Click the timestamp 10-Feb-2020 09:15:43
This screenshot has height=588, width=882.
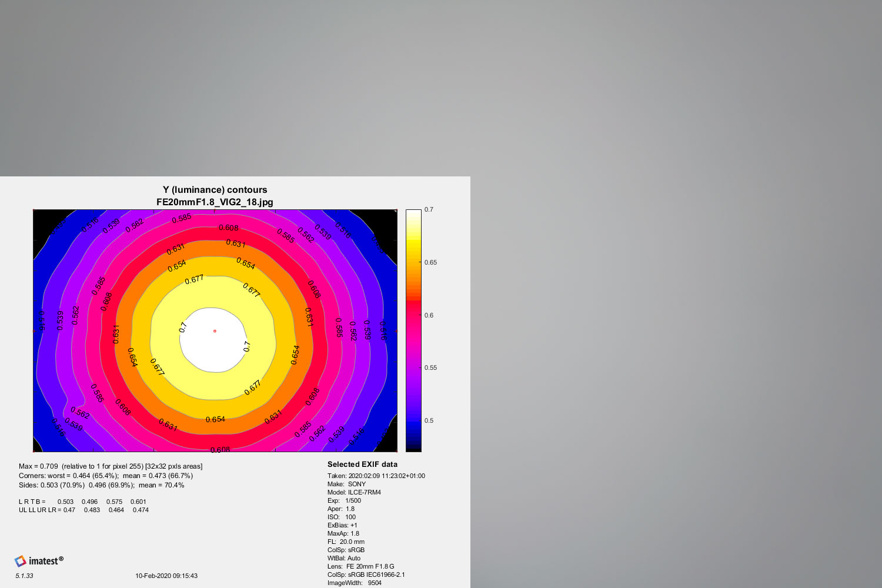(x=166, y=576)
